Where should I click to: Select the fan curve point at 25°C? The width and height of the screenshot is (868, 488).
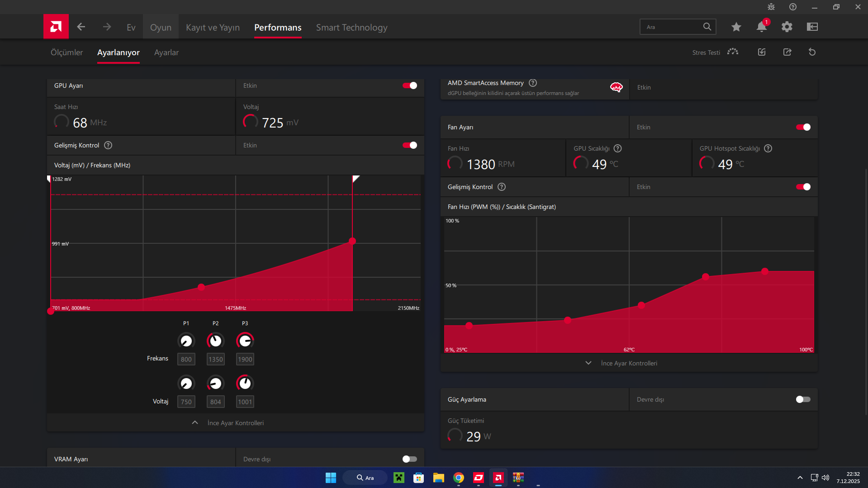click(469, 325)
